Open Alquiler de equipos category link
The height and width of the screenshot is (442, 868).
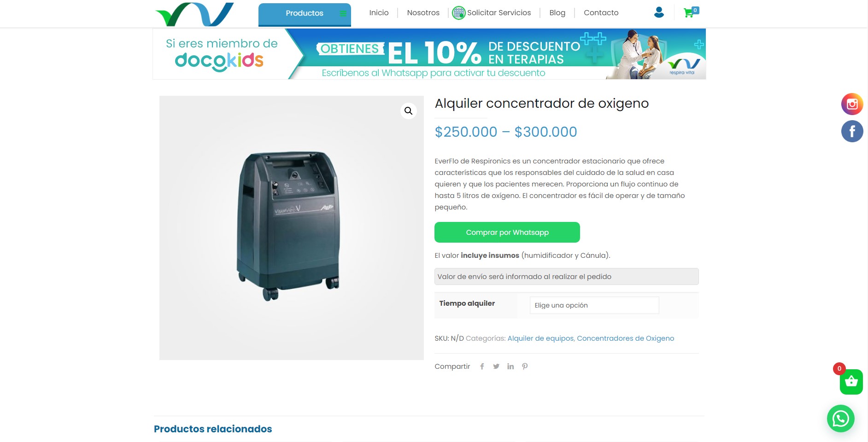(x=540, y=338)
